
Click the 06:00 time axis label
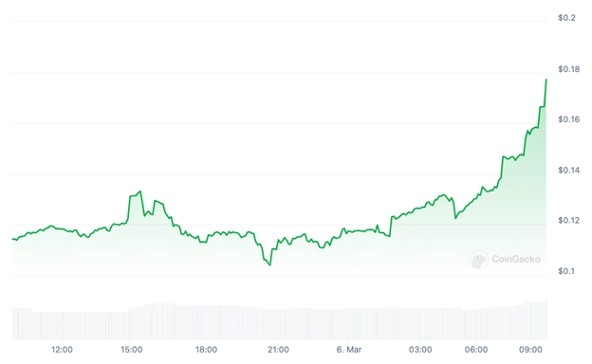476,350
